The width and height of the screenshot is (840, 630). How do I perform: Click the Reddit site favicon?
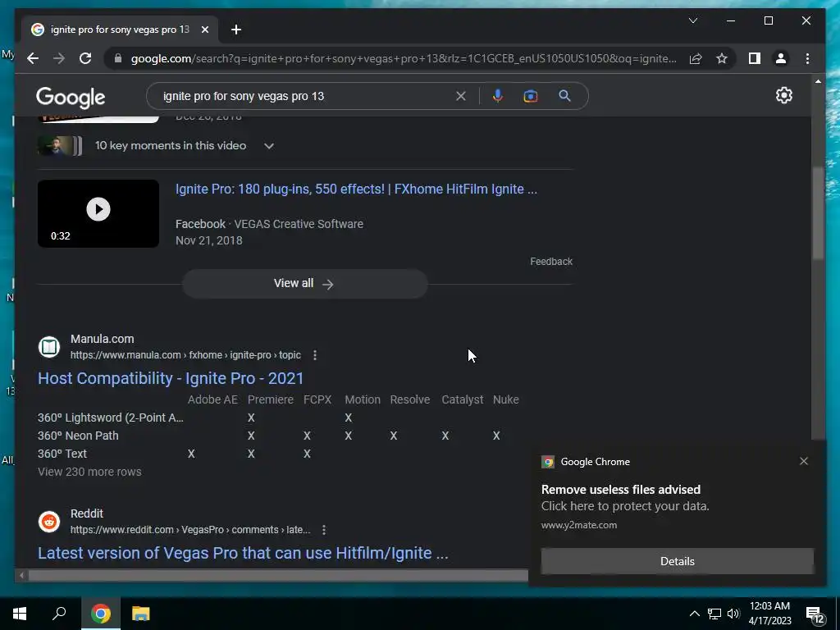coord(49,521)
